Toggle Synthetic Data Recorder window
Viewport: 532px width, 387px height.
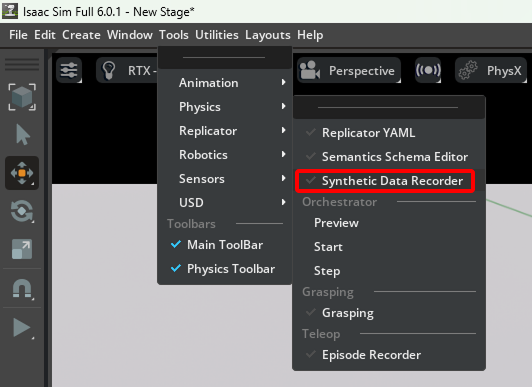point(389,181)
